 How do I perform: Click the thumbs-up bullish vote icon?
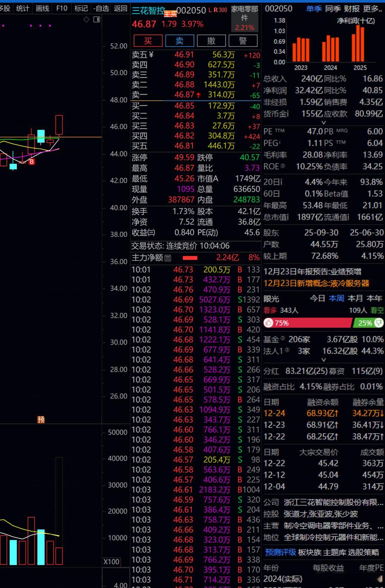pos(268,323)
